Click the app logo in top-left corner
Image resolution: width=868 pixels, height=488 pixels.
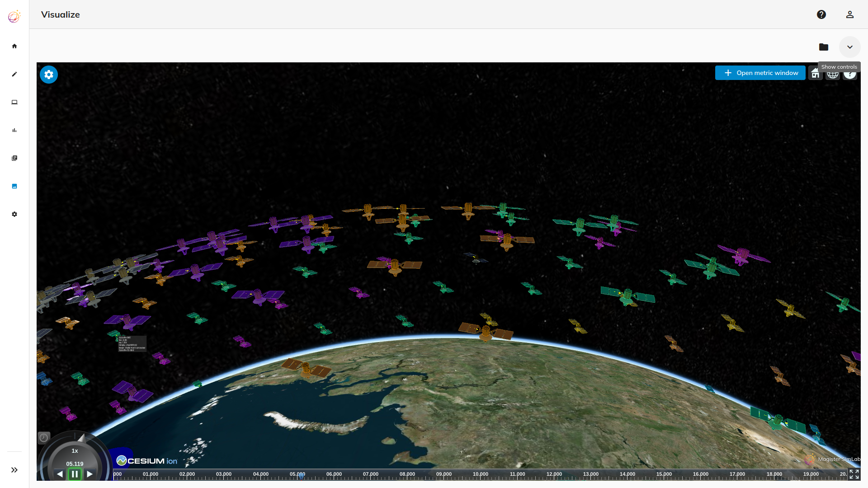pyautogui.click(x=14, y=16)
